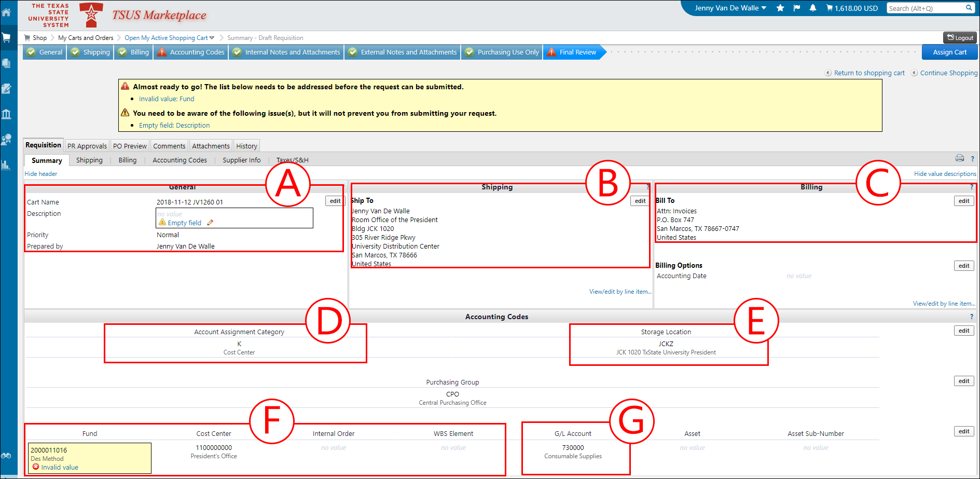Viewport: 980px width, 479px height.
Task: Open the suppliers icon in left sidebar
Action: (x=6, y=140)
